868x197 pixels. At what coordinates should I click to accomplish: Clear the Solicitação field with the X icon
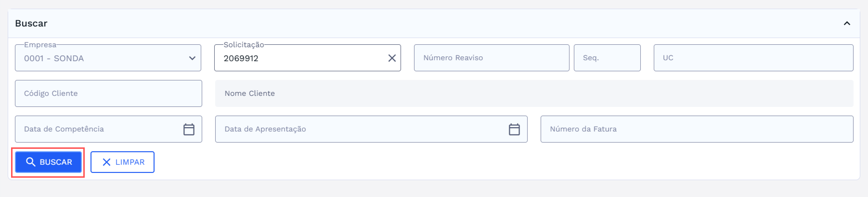(392, 58)
